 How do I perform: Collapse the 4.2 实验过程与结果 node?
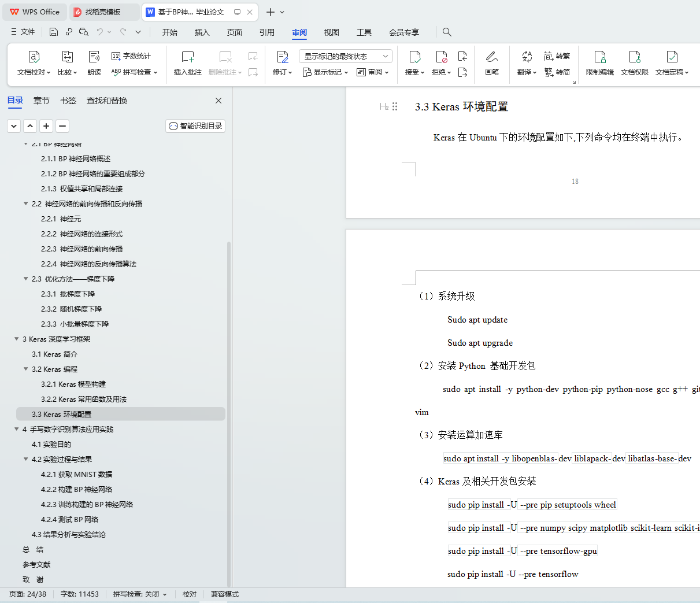pos(25,459)
